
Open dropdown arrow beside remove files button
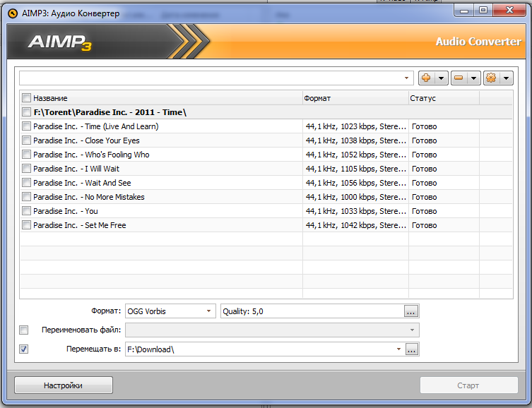473,78
